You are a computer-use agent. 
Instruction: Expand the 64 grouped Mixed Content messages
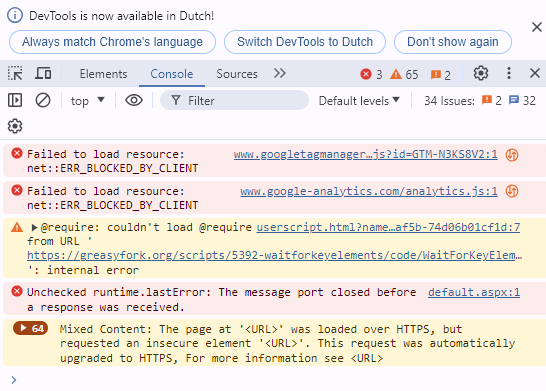(30, 328)
